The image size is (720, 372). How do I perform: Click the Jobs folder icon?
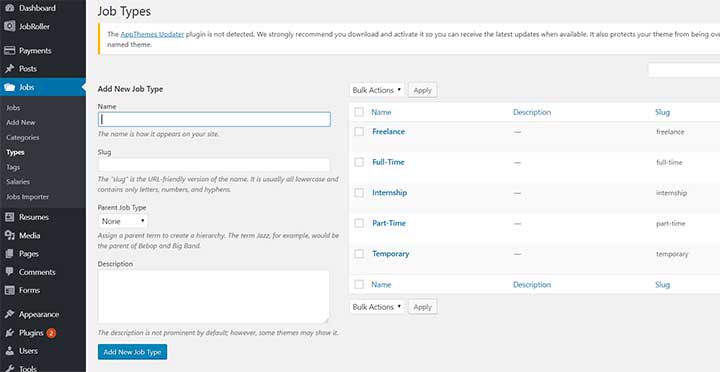(9, 87)
